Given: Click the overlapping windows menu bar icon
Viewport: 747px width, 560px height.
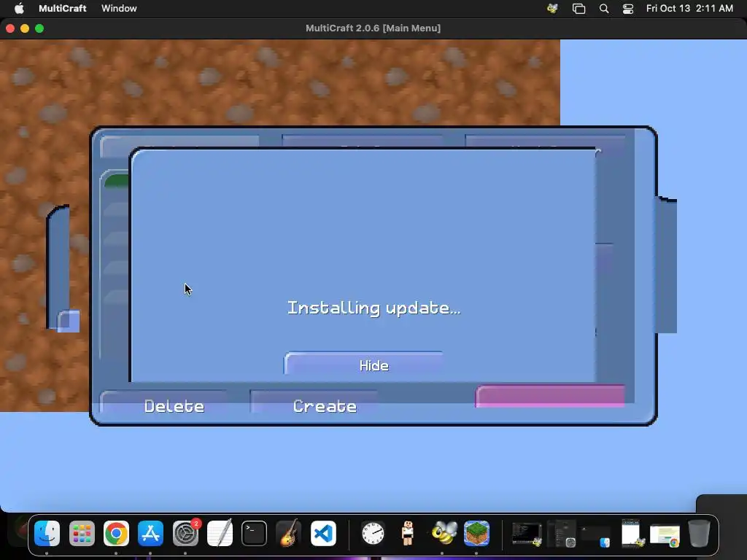Looking at the screenshot, I should pos(578,8).
